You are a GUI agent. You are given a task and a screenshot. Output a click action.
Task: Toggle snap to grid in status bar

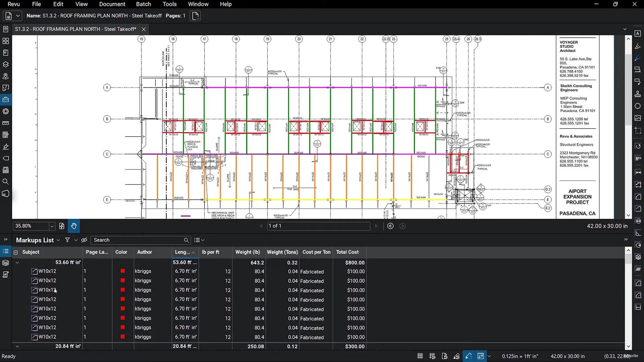432,356
